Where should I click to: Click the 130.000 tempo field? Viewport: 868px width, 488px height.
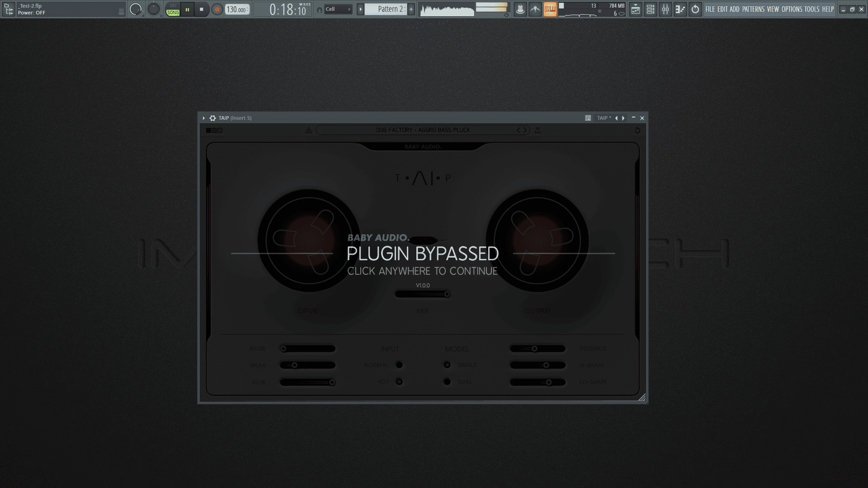(x=237, y=9)
